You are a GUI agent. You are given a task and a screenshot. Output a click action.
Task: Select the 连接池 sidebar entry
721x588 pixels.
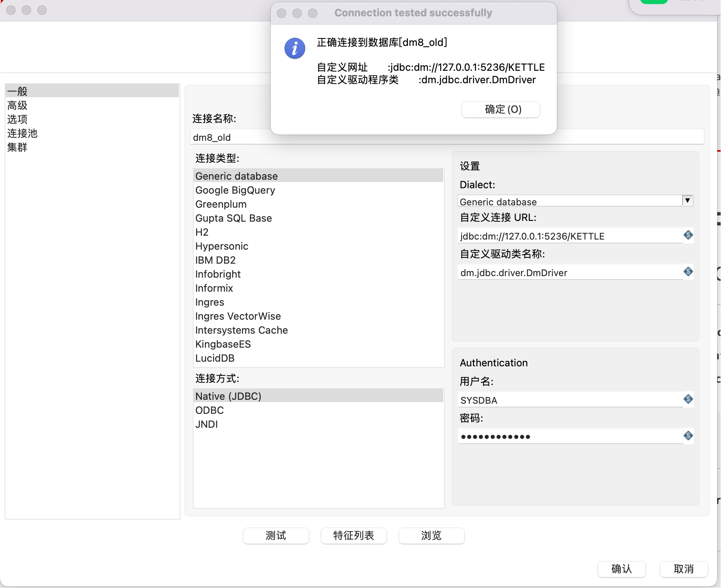pos(22,133)
